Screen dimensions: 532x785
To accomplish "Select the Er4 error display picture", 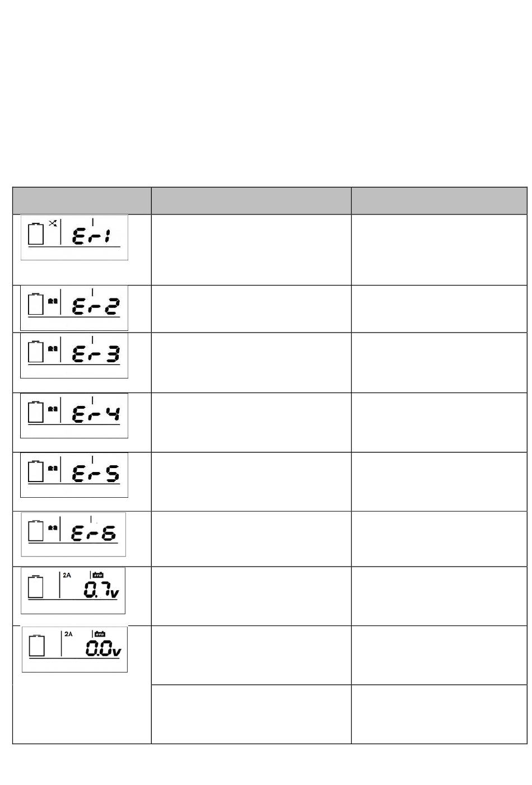I will coord(74,415).
